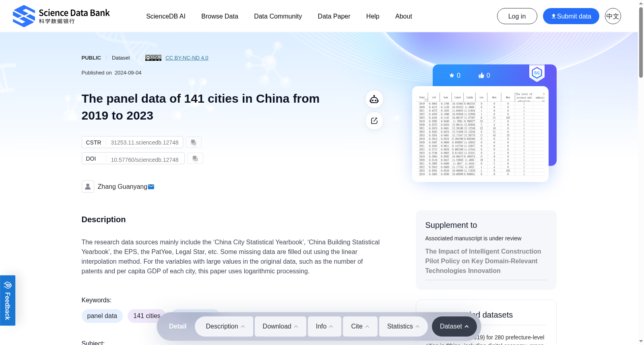644x345 pixels.
Task: Click the scrollbar down arrow
Action: 641,341
